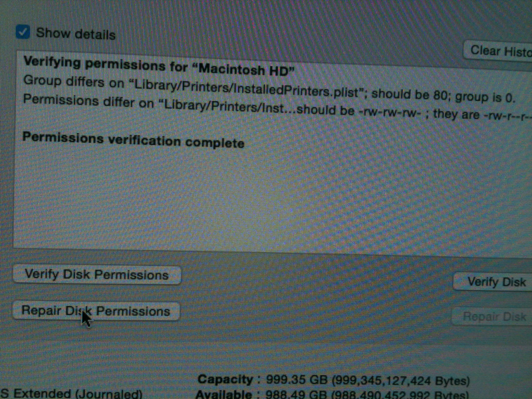Click the Clear History button
532x399 pixels.
pos(497,52)
